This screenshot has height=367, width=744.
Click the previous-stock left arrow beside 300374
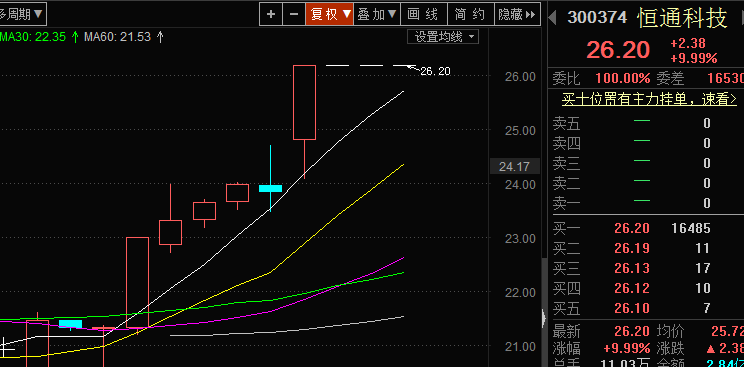552,18
